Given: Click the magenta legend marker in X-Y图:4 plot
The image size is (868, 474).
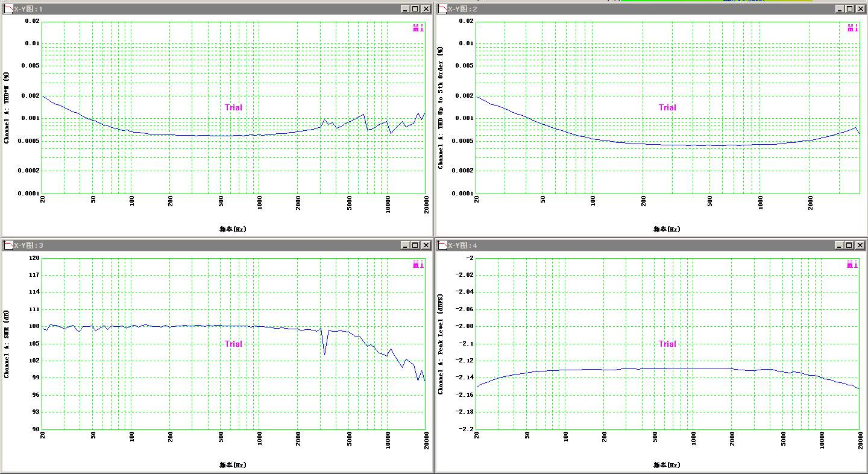Looking at the screenshot, I should [x=852, y=264].
